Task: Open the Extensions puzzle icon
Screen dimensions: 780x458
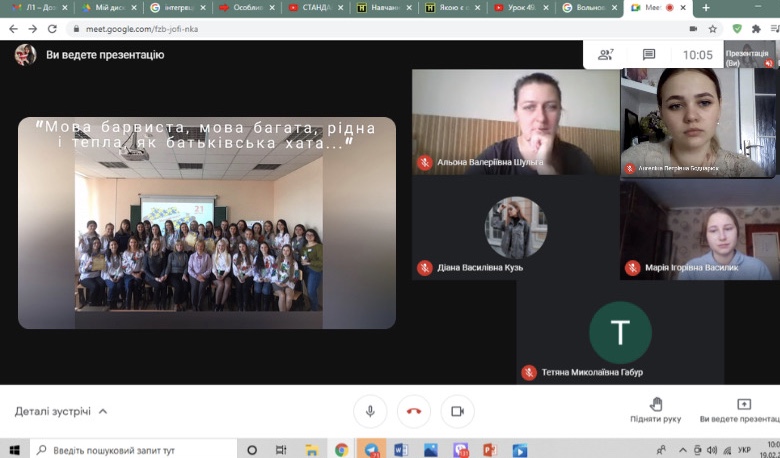Action: [x=756, y=29]
